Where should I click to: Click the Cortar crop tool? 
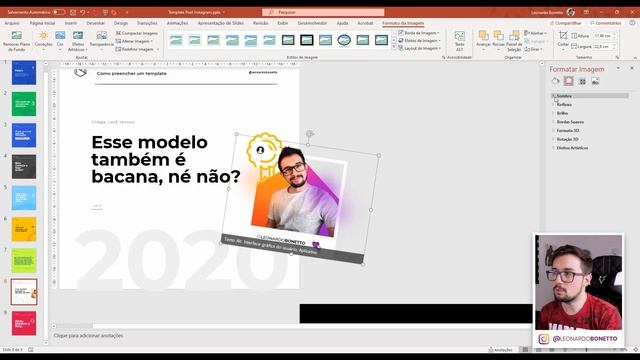tap(563, 40)
